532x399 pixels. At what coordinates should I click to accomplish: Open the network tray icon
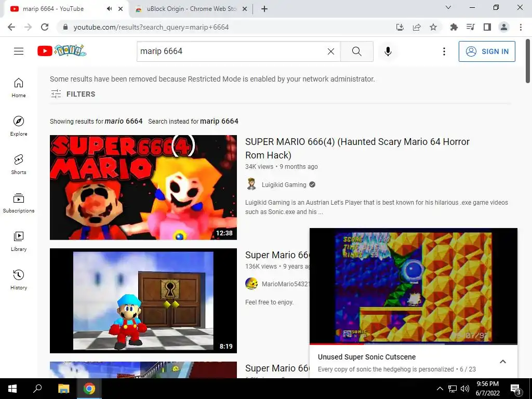[453, 389]
